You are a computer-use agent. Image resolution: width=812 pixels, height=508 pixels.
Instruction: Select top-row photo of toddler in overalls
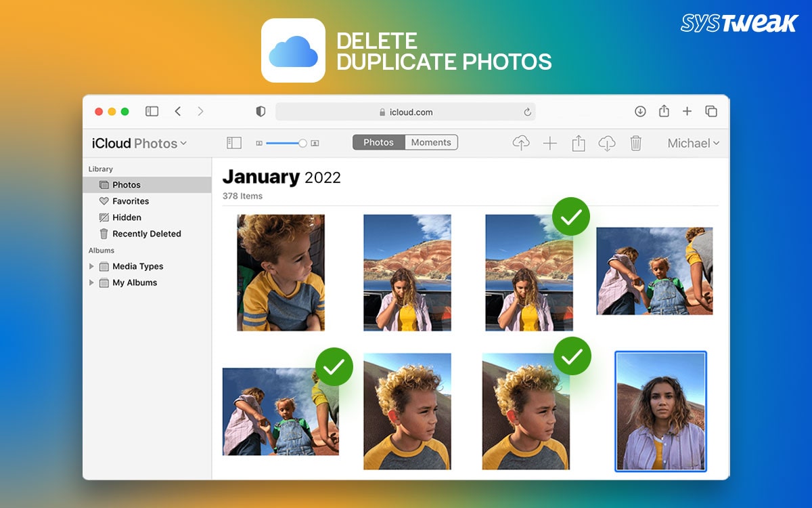[654, 271]
